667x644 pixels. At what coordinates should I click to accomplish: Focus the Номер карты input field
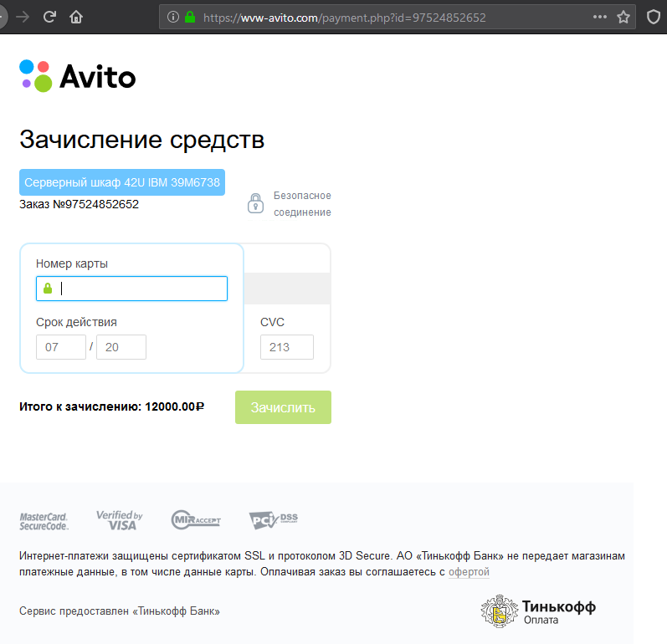[x=138, y=289]
